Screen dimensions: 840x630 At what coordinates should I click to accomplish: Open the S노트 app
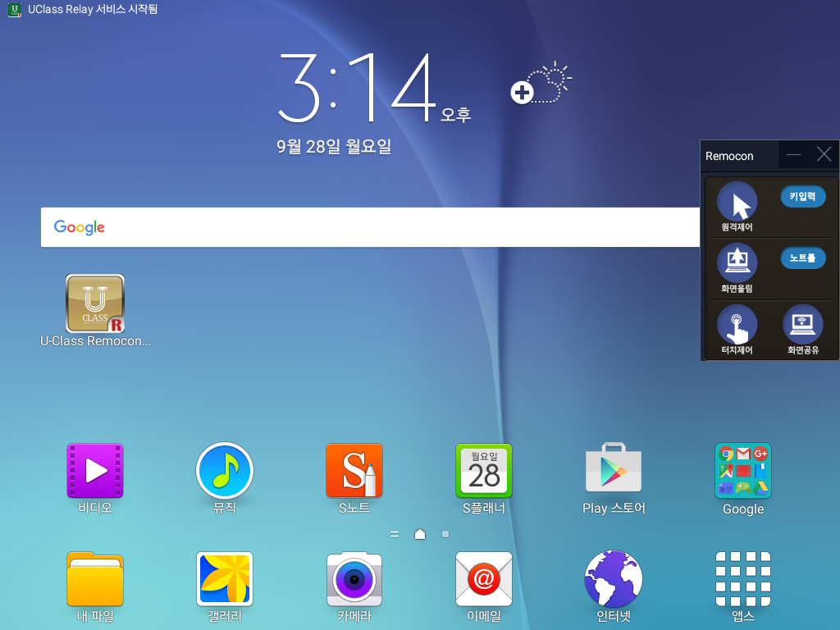tap(354, 471)
